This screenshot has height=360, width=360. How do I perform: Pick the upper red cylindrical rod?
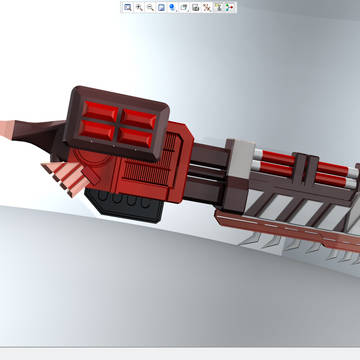279,158
